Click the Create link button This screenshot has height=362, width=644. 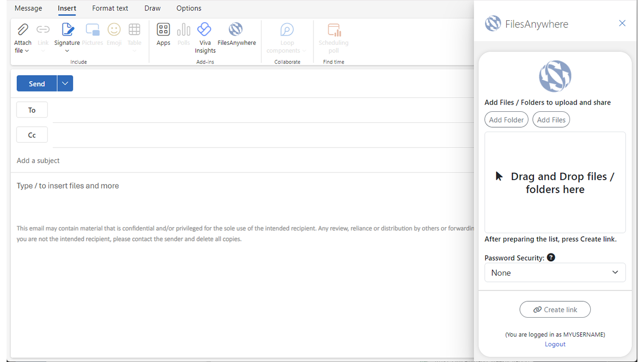[x=555, y=310]
